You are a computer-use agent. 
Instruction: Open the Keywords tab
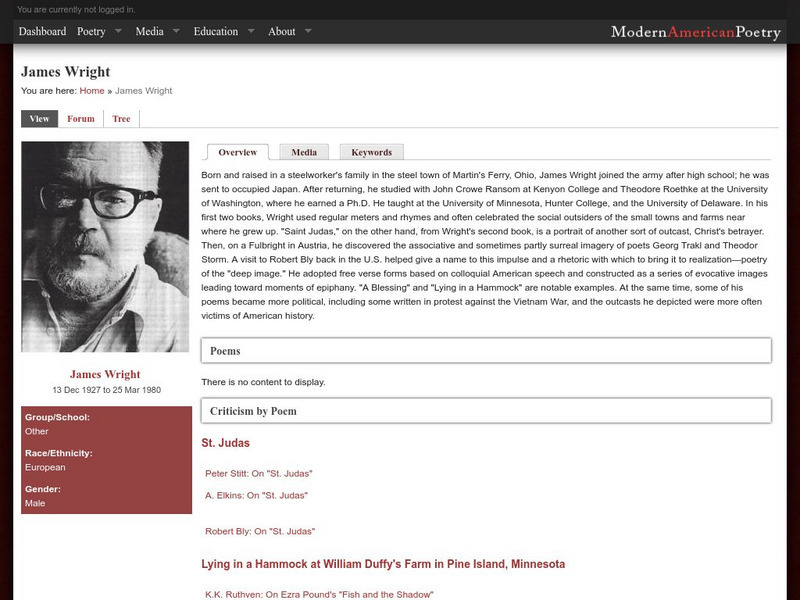tap(371, 151)
